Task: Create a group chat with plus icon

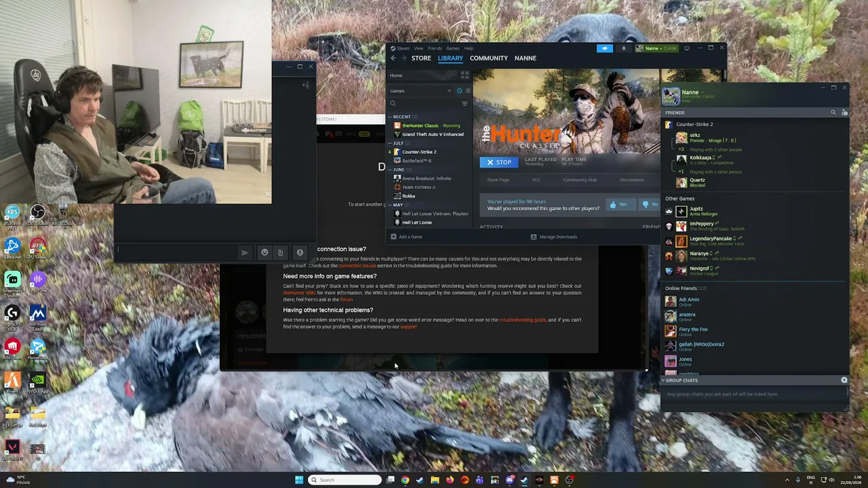Action: coord(844,380)
